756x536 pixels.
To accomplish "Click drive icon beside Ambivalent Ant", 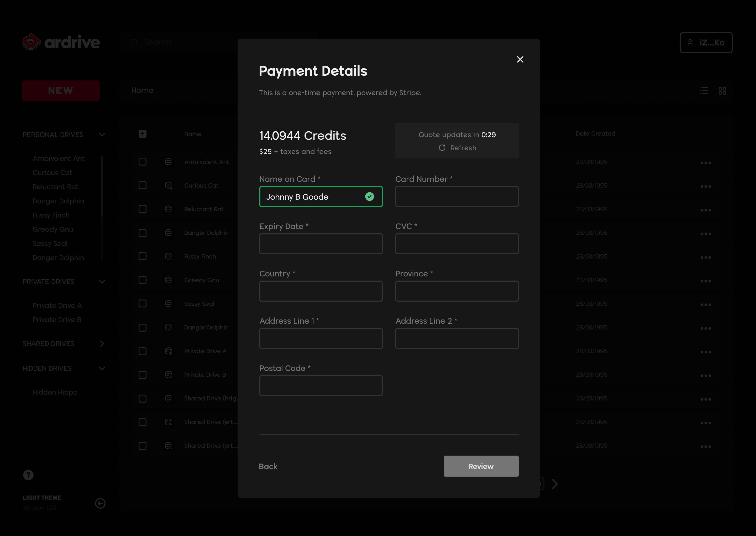I will click(x=169, y=162).
